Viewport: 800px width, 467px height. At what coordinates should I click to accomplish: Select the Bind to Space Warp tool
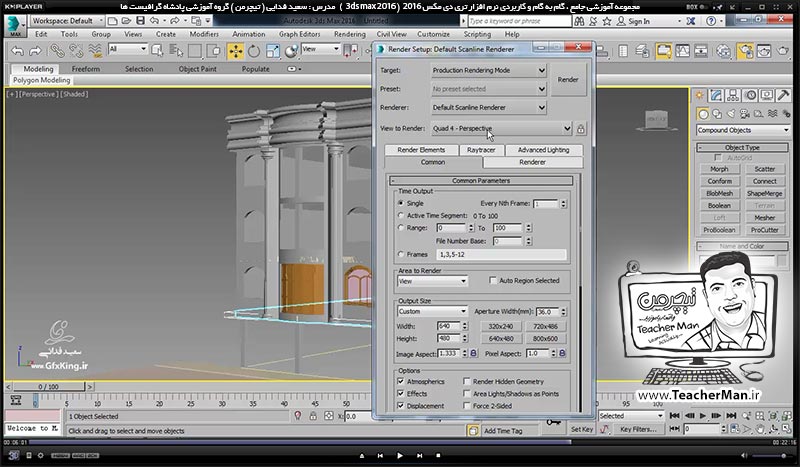coord(95,51)
